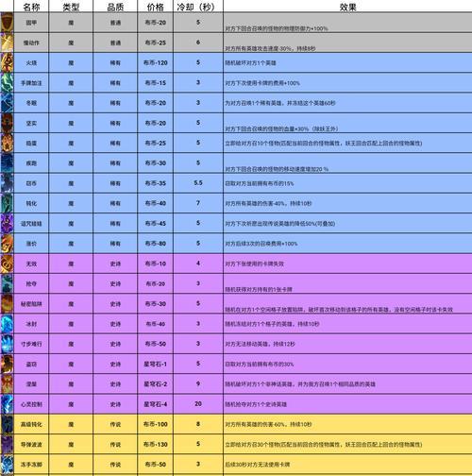The image size is (472, 476).
Task: Select the cooldown value 20
Action: (198, 404)
